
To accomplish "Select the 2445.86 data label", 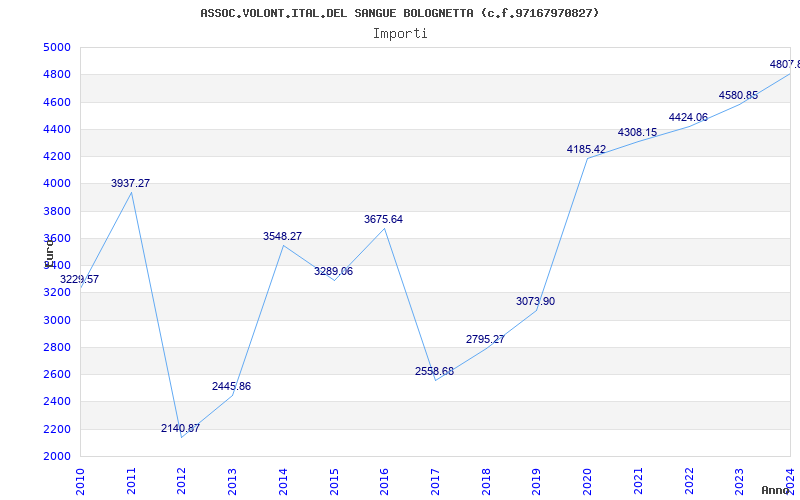I will (232, 386).
